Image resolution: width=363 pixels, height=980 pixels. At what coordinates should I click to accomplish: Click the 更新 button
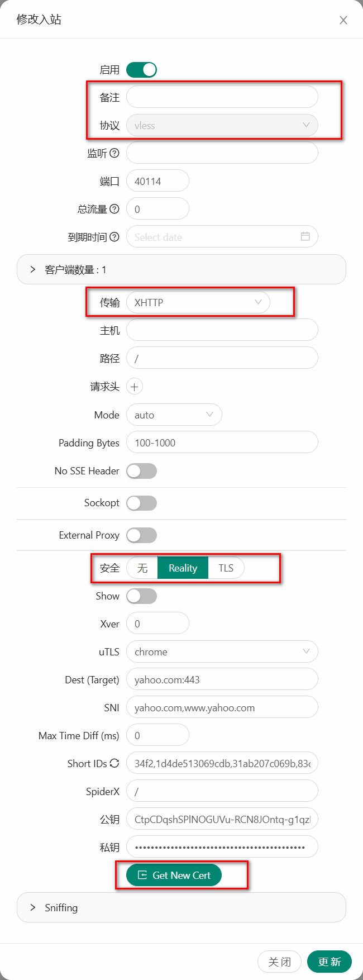point(329,962)
